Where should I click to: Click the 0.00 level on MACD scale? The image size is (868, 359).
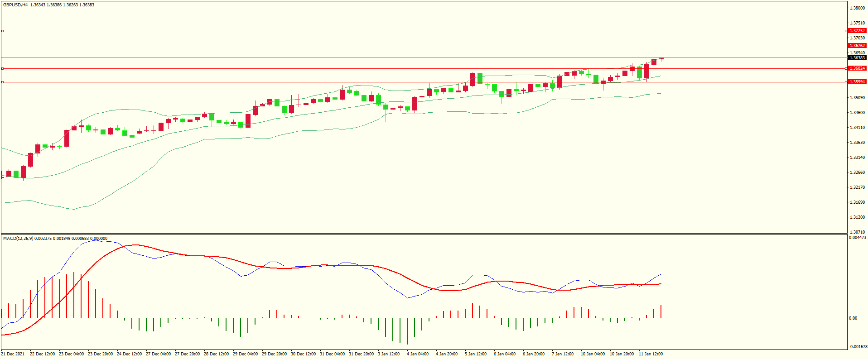[853, 318]
